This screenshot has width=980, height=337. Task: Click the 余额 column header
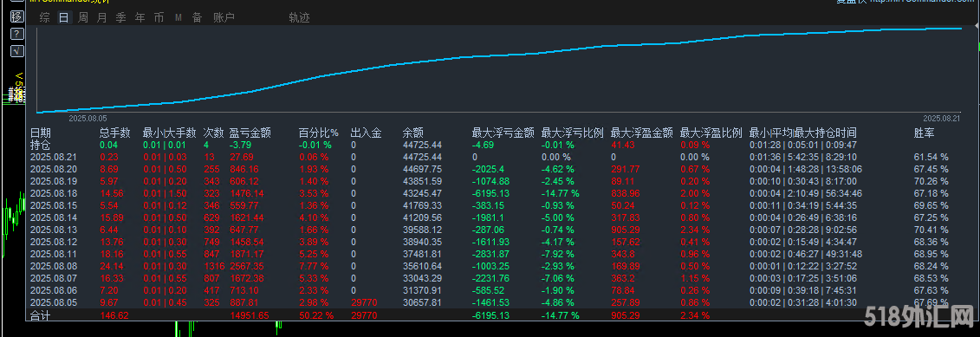pyautogui.click(x=413, y=133)
